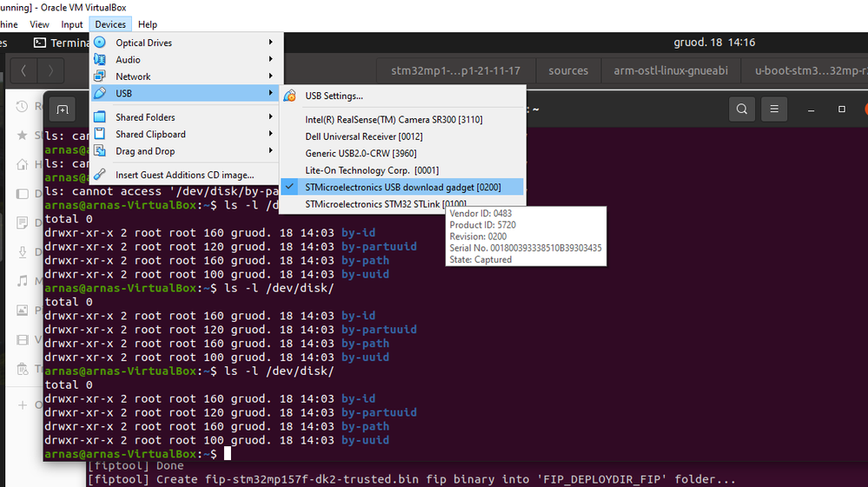
Task: Expand the Network submenu arrow
Action: (271, 76)
